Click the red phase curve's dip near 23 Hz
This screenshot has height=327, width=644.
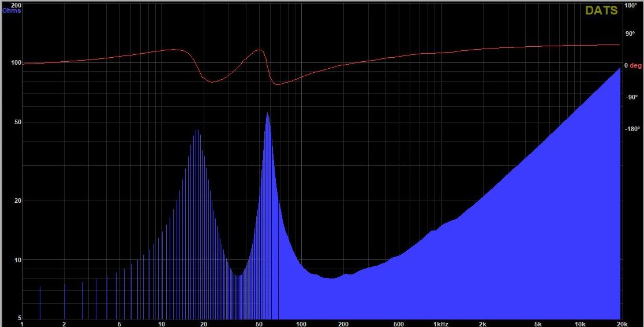coord(212,82)
